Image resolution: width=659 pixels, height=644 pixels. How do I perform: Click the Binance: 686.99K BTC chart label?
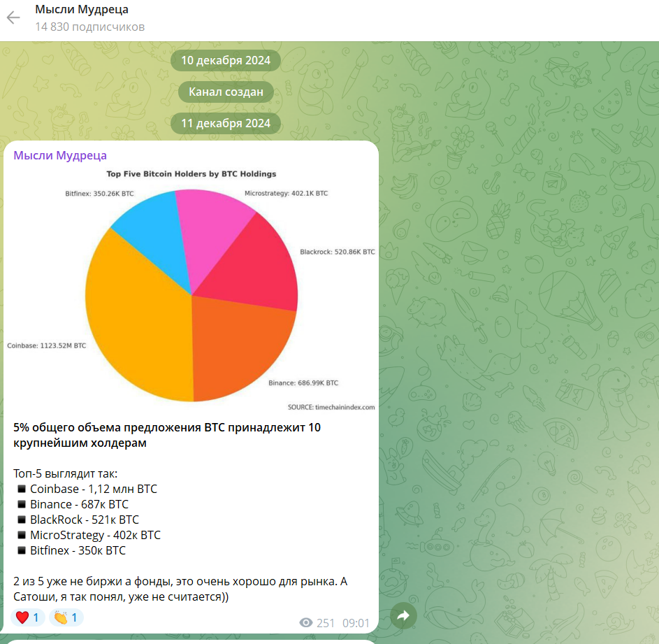pos(303,382)
